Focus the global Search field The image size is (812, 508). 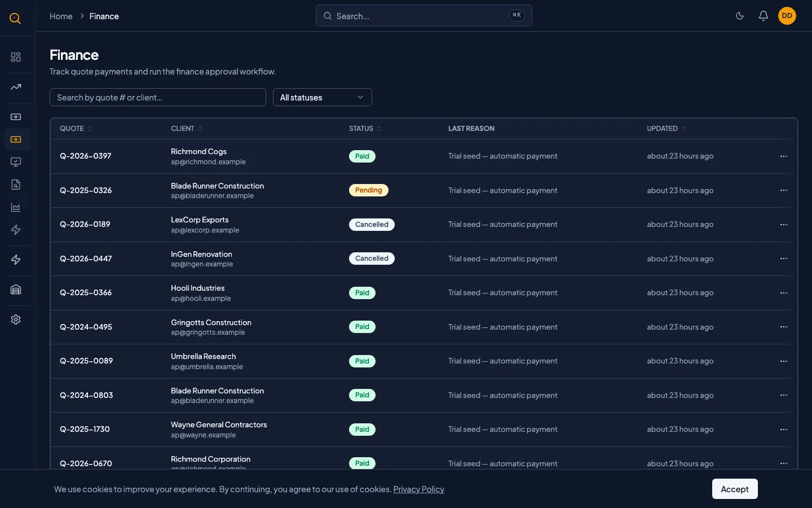click(x=424, y=16)
